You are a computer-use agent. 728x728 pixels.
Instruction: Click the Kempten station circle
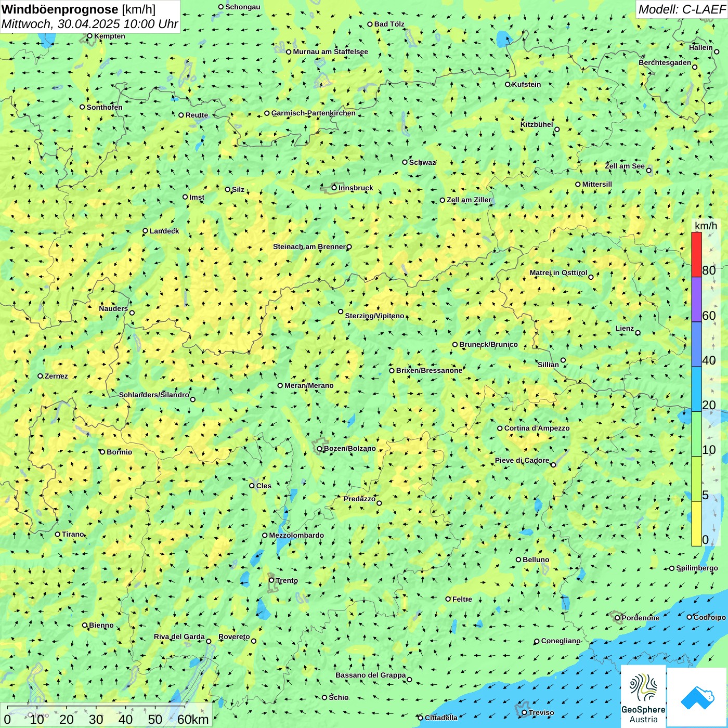89,36
